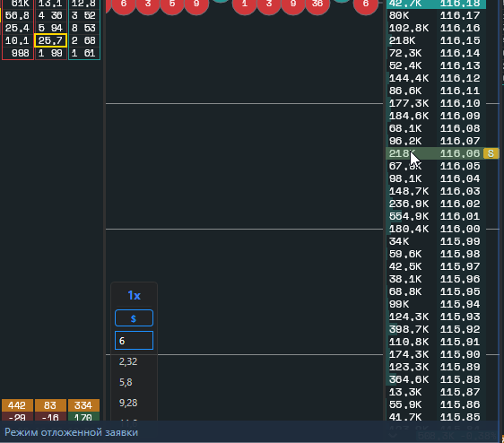Click the order book price 116,13

[x=460, y=65]
